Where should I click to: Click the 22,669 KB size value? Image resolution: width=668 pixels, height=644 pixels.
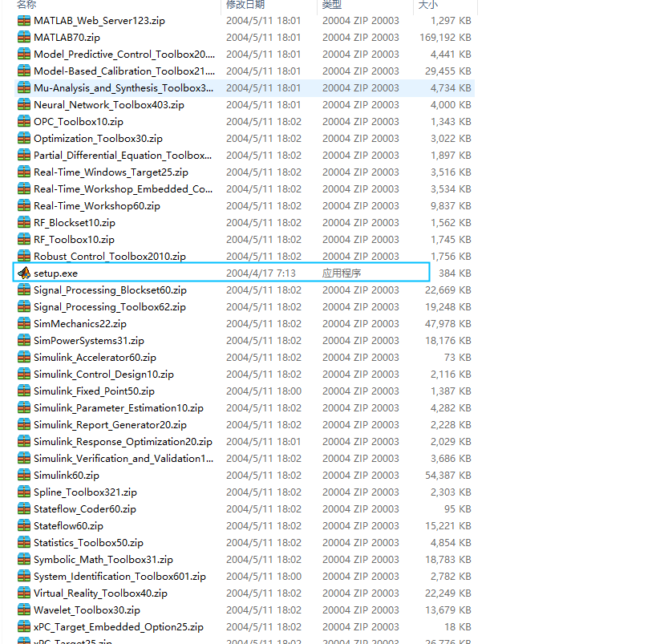pyautogui.click(x=448, y=290)
